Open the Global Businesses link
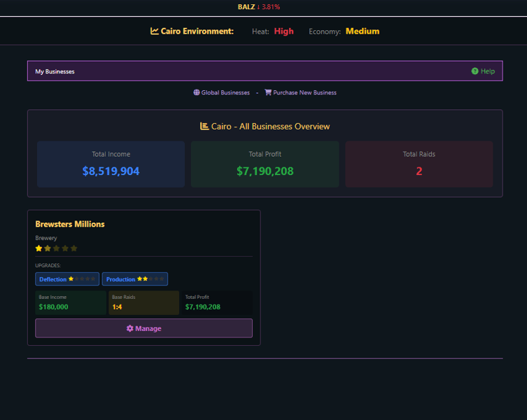This screenshot has width=527, height=420. click(225, 92)
